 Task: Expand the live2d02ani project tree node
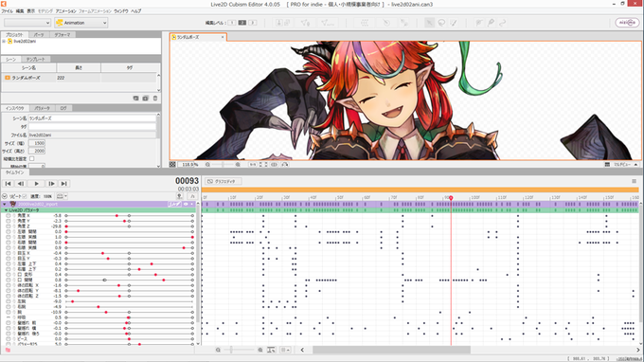pos(4,41)
